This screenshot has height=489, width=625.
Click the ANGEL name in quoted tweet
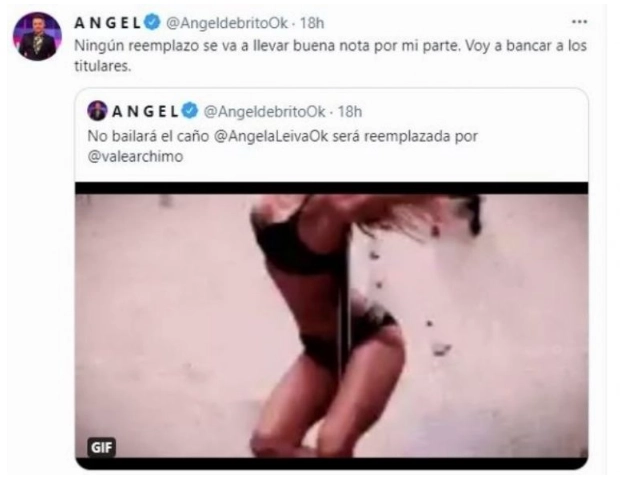coord(145,112)
